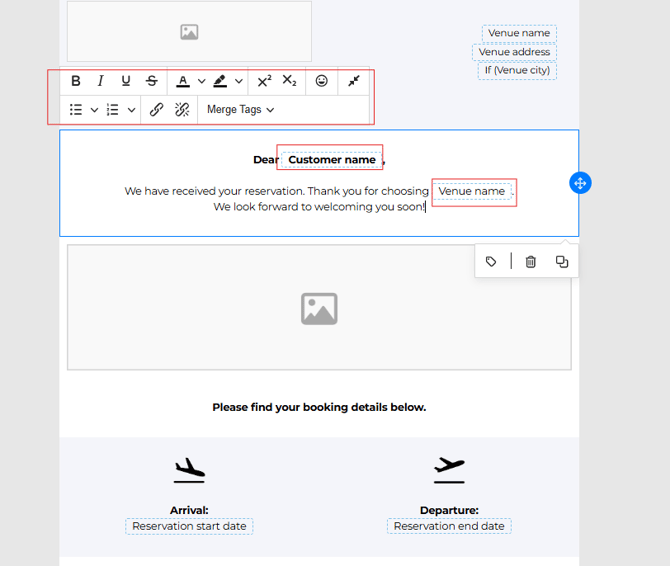Remove link with the unlink icon

tap(182, 110)
